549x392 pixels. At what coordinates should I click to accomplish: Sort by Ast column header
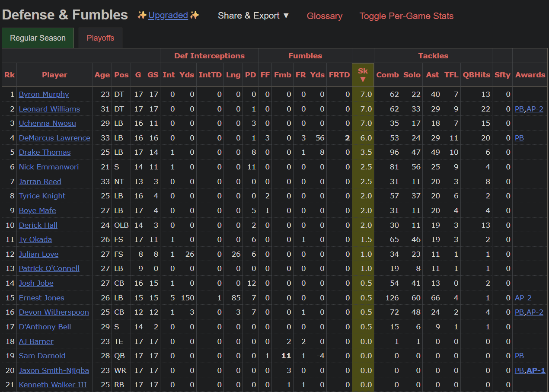pos(432,75)
